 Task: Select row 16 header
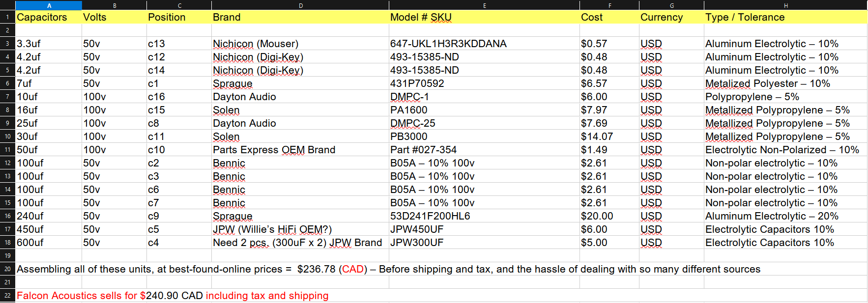click(x=7, y=216)
